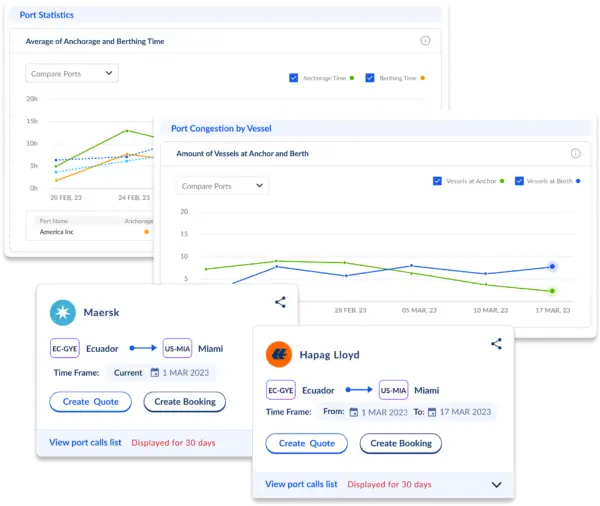Click Create Booking on Hapag Lloyd card

[401, 443]
